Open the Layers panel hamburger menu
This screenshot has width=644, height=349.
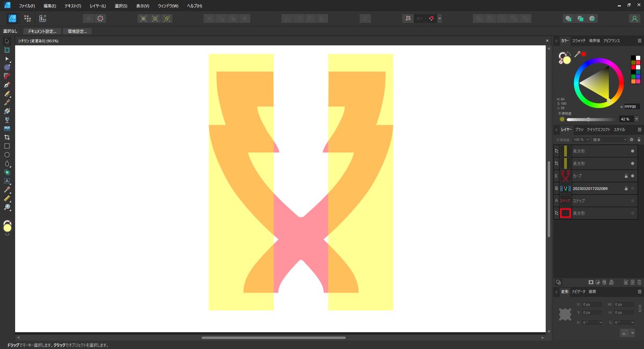(639, 129)
